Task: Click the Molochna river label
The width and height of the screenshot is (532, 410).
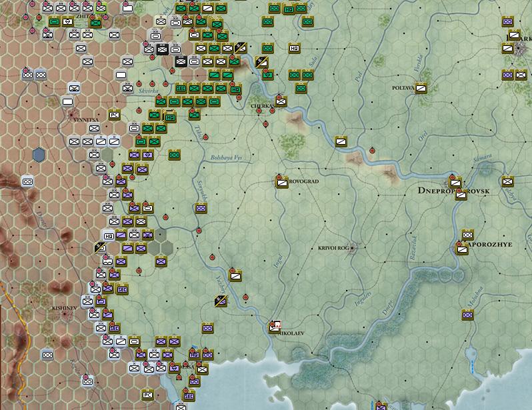Action: [475, 297]
